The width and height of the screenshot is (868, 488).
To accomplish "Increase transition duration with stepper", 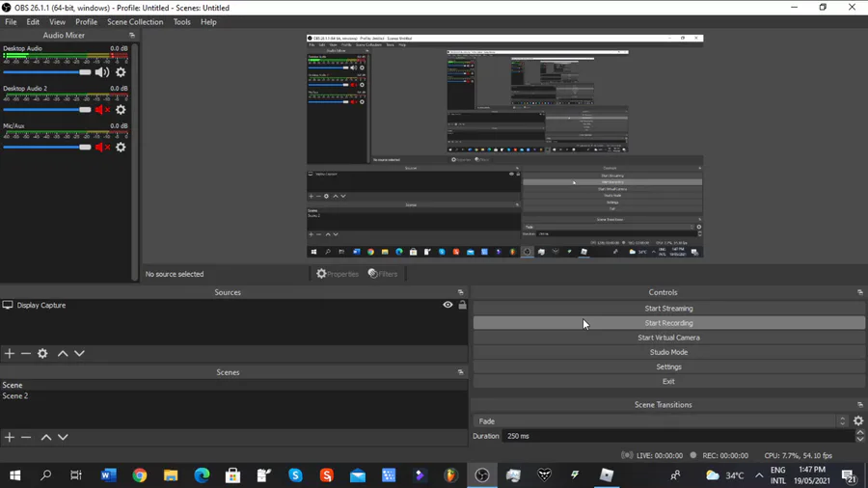I will pos(859,433).
